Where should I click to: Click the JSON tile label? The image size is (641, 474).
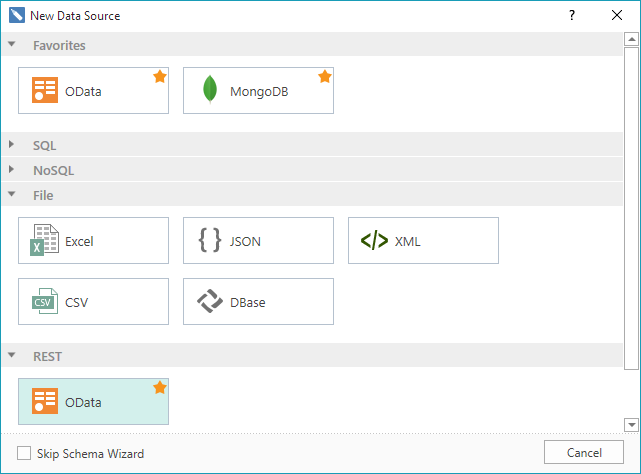(x=245, y=241)
